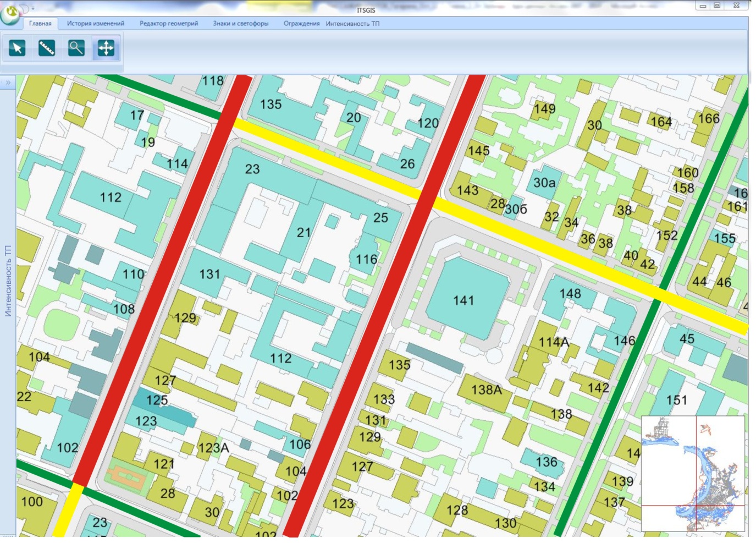Click building label 136
Screen dimensions: 756x543
tap(547, 462)
